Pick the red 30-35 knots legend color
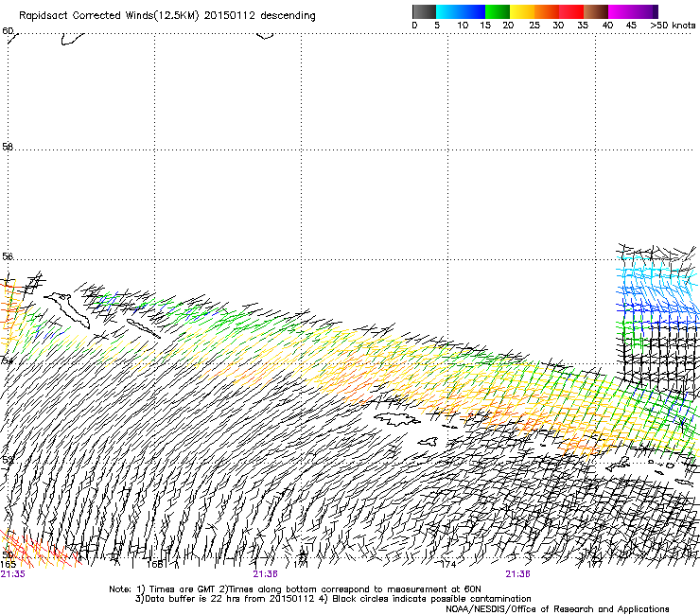The image size is (700, 615). [x=571, y=11]
